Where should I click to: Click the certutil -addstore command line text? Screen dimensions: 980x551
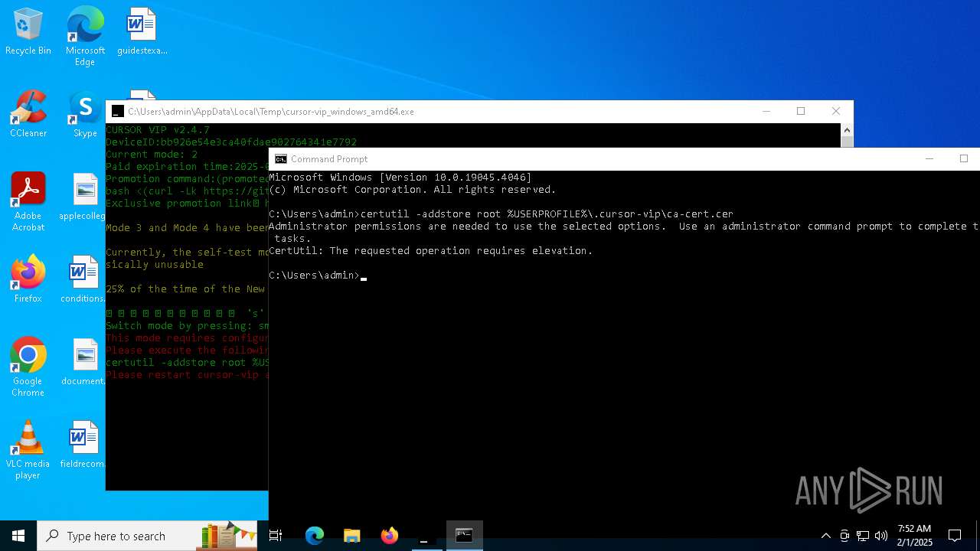[501, 214]
